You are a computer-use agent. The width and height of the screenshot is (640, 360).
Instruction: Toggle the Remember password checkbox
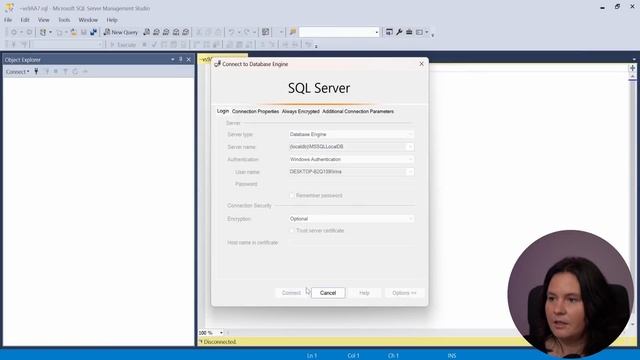pyautogui.click(x=292, y=196)
